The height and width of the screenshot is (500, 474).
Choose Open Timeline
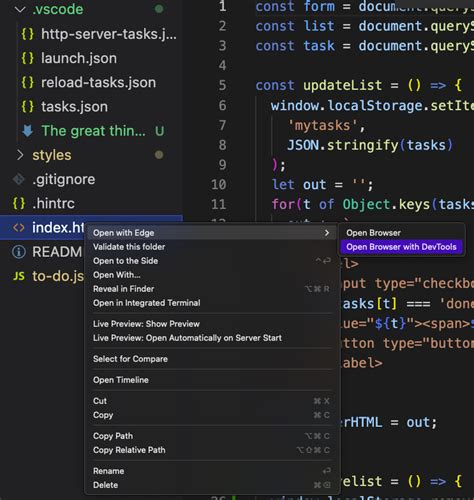(212, 380)
